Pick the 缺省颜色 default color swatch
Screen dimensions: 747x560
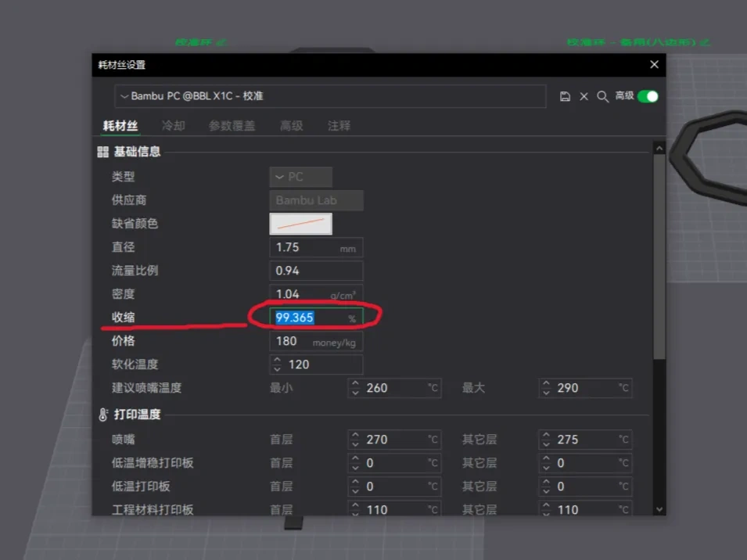coord(301,224)
